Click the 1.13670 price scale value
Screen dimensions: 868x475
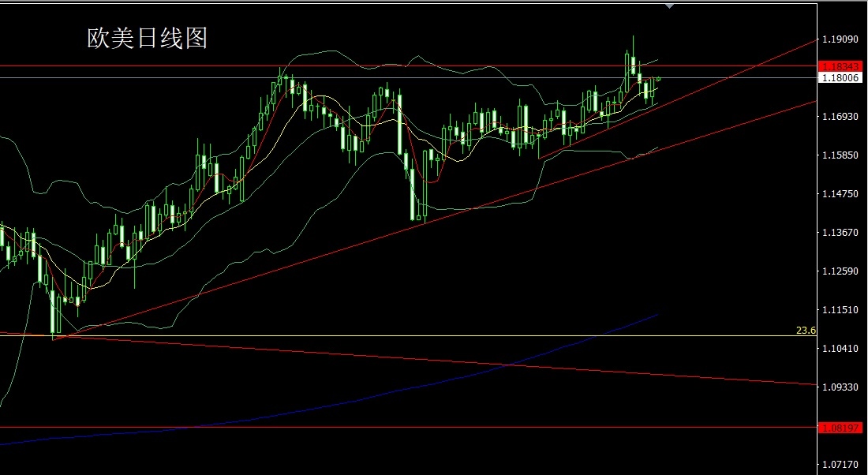[x=840, y=233]
